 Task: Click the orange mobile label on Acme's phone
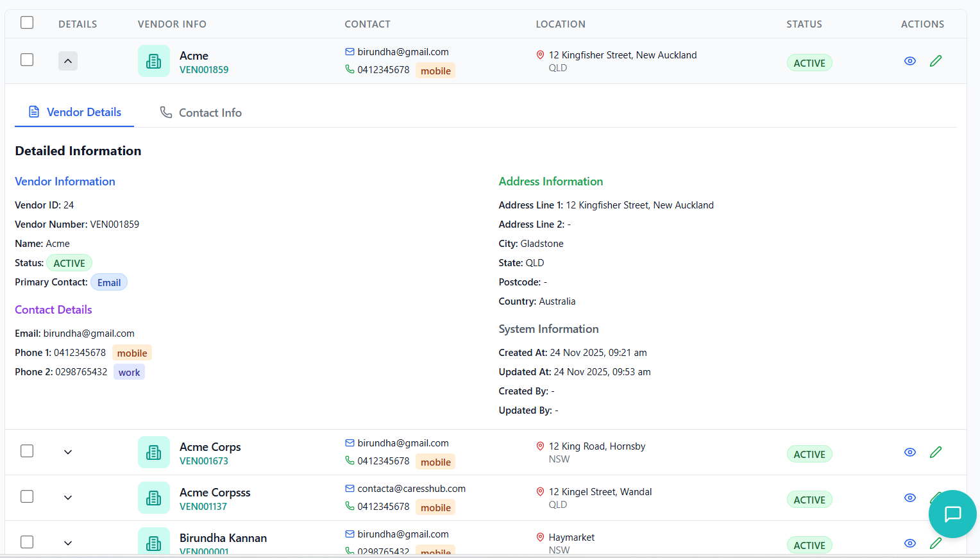[435, 71]
